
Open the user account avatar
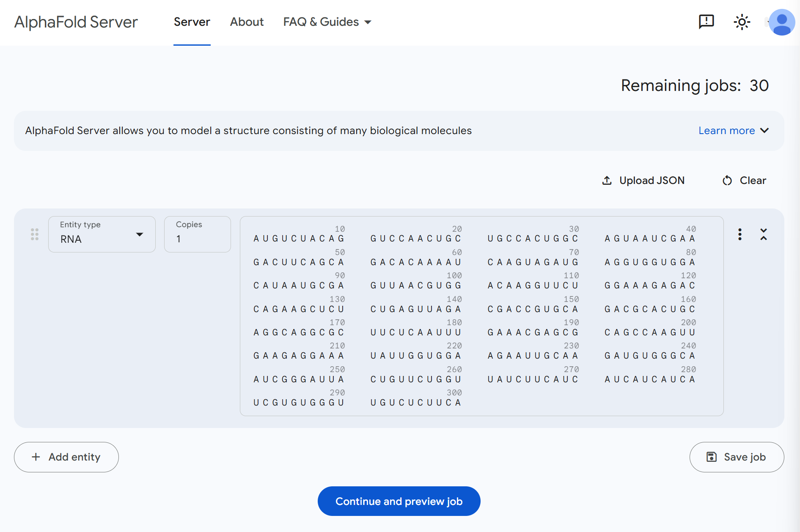[x=781, y=22]
